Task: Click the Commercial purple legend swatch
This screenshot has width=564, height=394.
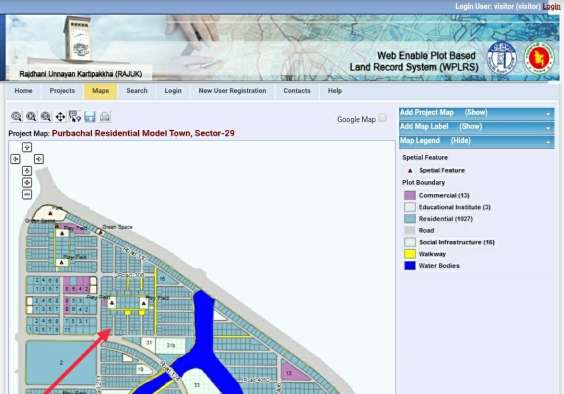Action: 410,195
